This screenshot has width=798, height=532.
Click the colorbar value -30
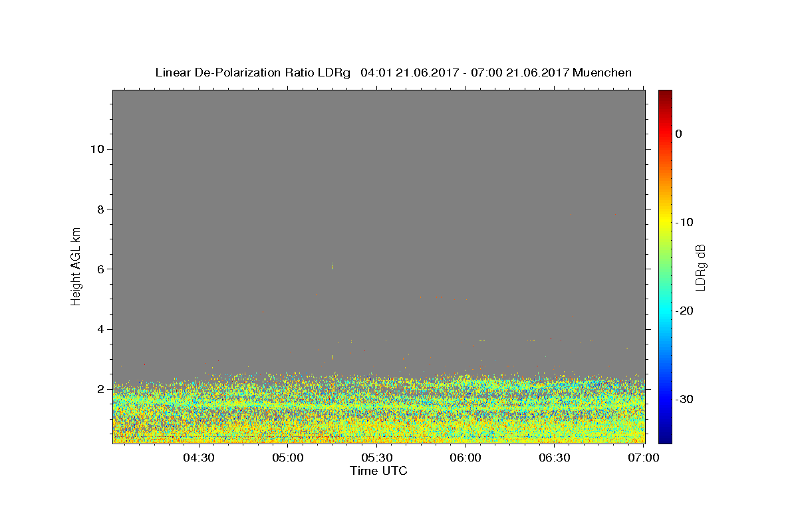(684, 399)
